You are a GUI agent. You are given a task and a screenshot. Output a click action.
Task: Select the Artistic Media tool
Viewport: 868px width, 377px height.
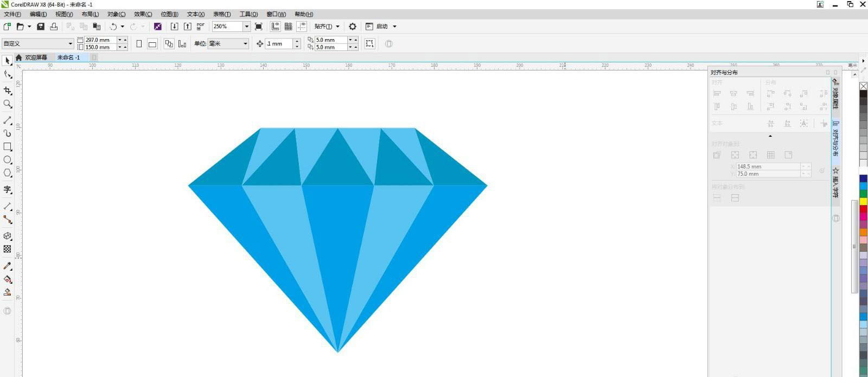click(8, 133)
